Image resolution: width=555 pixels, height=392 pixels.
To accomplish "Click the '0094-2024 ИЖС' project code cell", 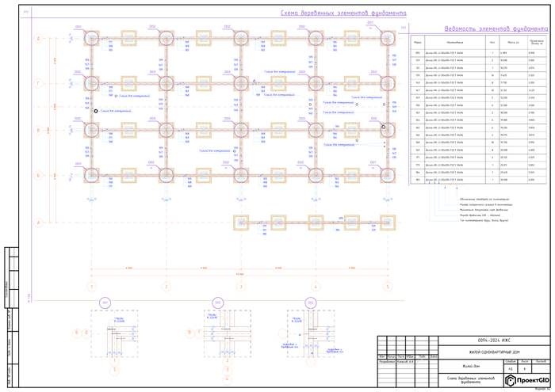I will point(494,341).
